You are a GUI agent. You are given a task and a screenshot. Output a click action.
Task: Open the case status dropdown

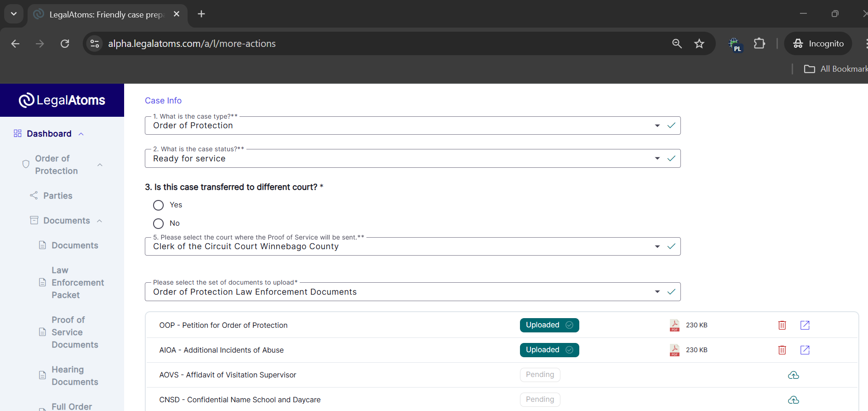[657, 159]
